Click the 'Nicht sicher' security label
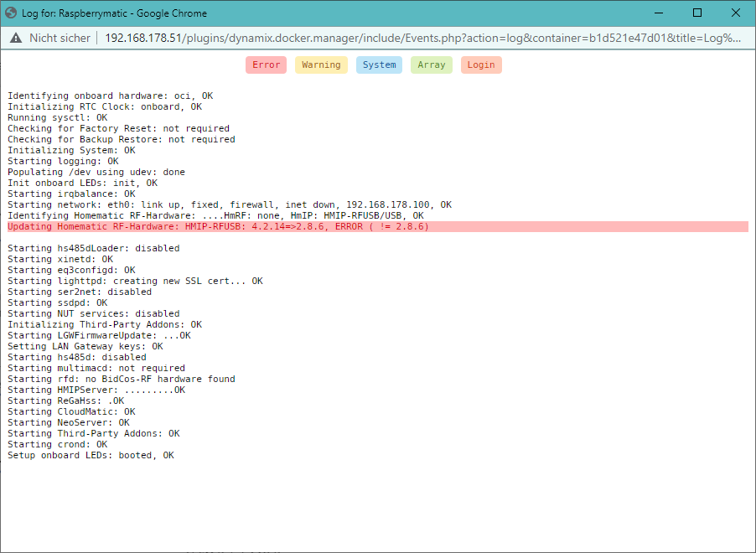This screenshot has height=553, width=756. [60, 38]
